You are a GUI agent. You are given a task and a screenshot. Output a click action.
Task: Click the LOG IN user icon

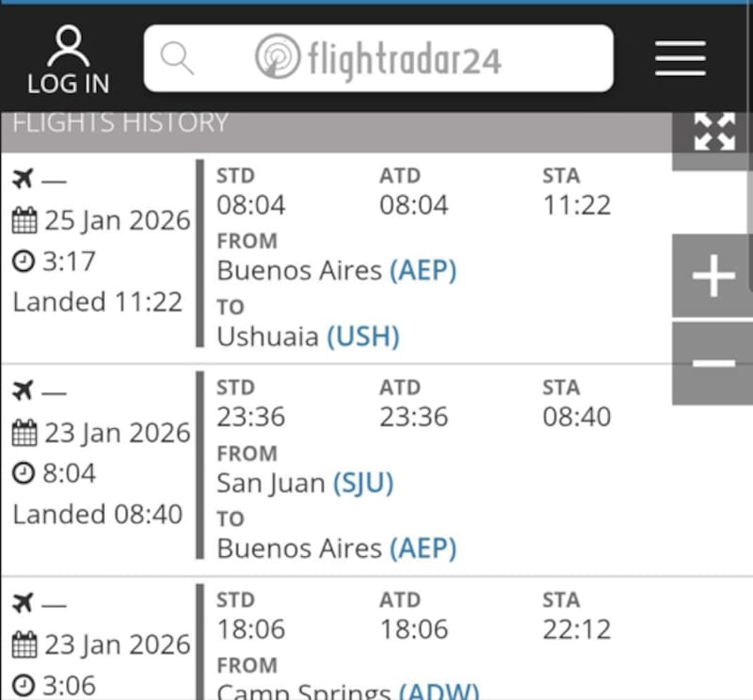point(68,45)
